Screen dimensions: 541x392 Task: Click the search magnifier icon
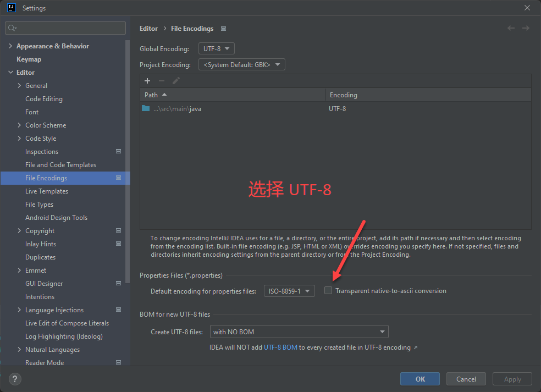pos(12,28)
